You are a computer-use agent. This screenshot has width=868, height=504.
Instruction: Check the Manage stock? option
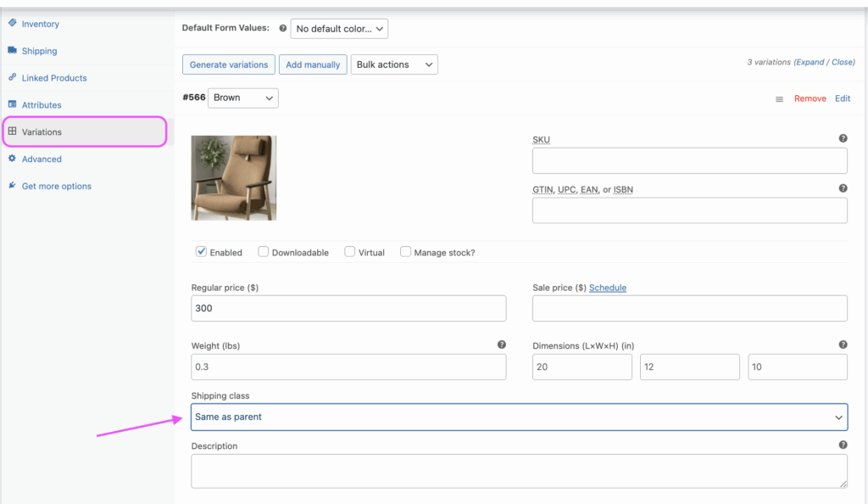click(405, 252)
